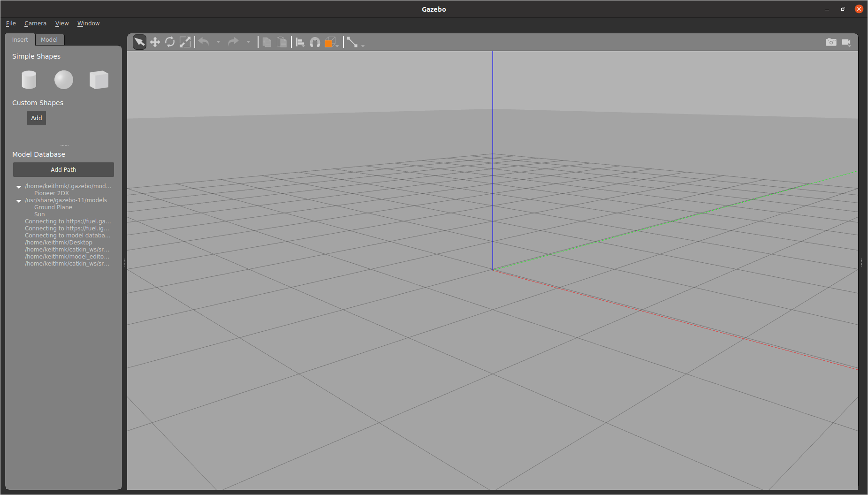The width and height of the screenshot is (868, 495).
Task: Collapse the /usr/share/gazebo-11/models tree node
Action: pyautogui.click(x=19, y=201)
